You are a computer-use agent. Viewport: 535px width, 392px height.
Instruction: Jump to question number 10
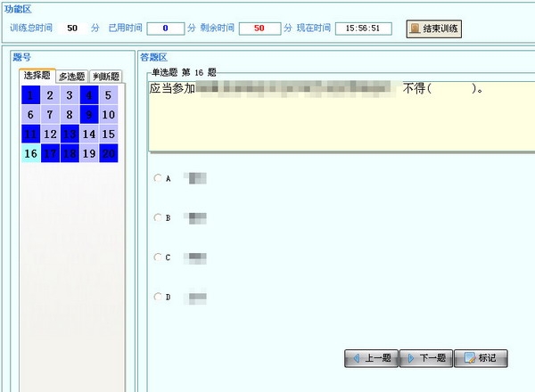click(x=109, y=114)
